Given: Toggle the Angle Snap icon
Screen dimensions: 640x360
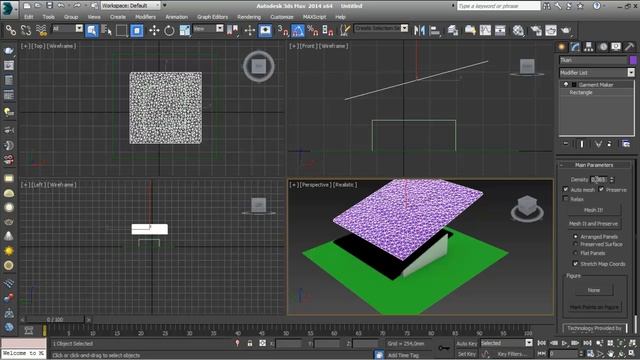Looking at the screenshot, I should (298, 31).
